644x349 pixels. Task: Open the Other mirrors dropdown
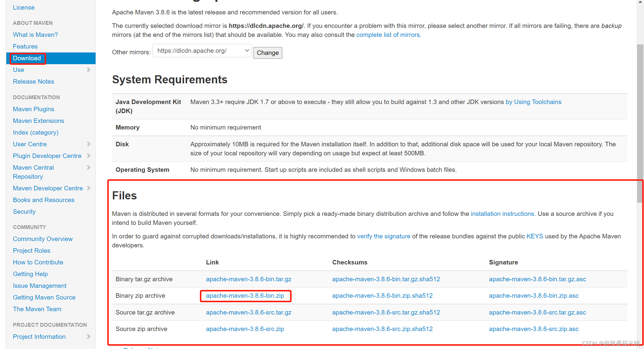[x=202, y=51]
